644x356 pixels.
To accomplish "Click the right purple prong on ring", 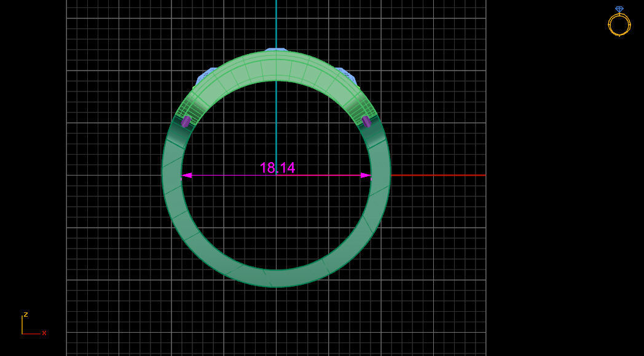I will pyautogui.click(x=366, y=122).
